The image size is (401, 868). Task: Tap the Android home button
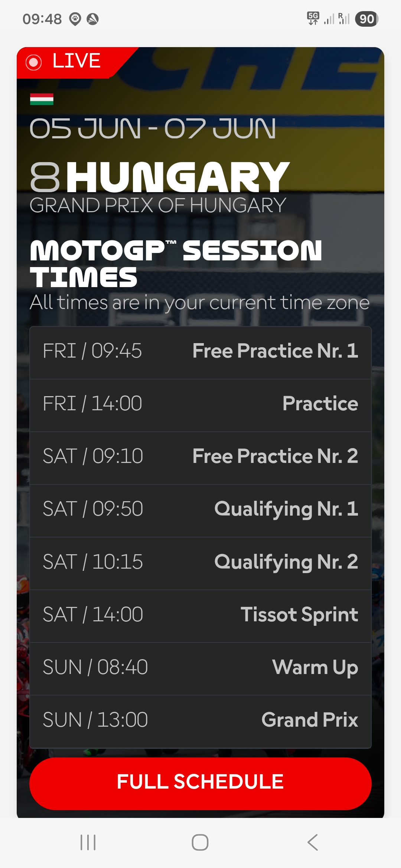[x=200, y=842]
